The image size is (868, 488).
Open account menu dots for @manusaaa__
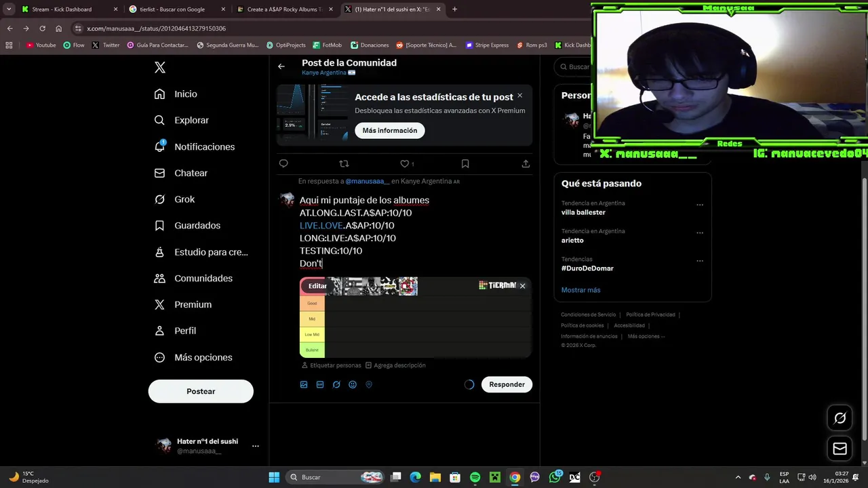point(255,446)
